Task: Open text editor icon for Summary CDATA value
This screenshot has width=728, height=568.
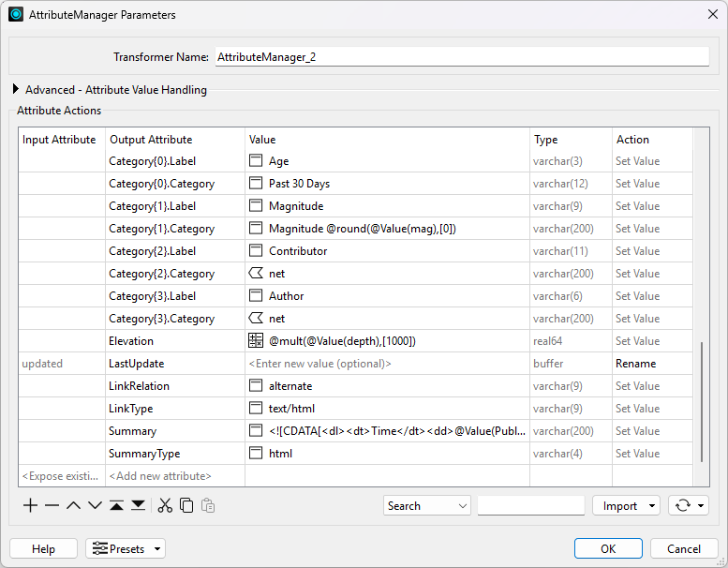Action: (256, 430)
